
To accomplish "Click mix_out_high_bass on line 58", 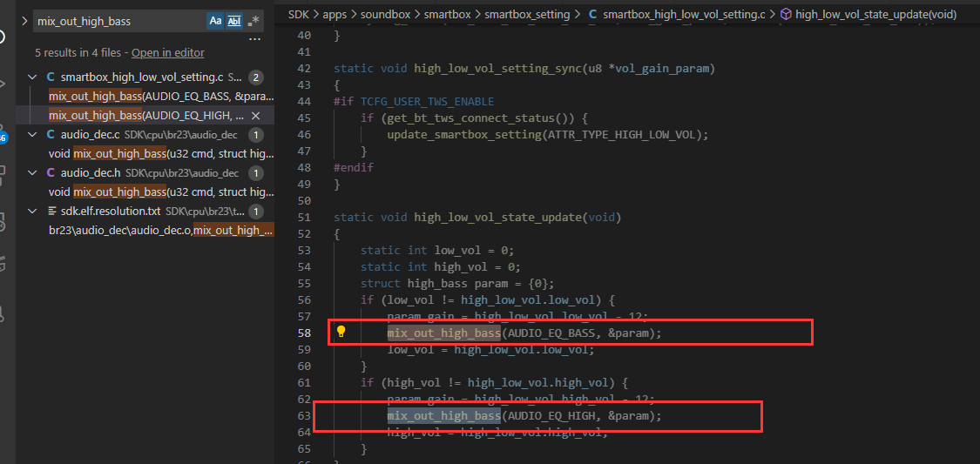I will [443, 333].
